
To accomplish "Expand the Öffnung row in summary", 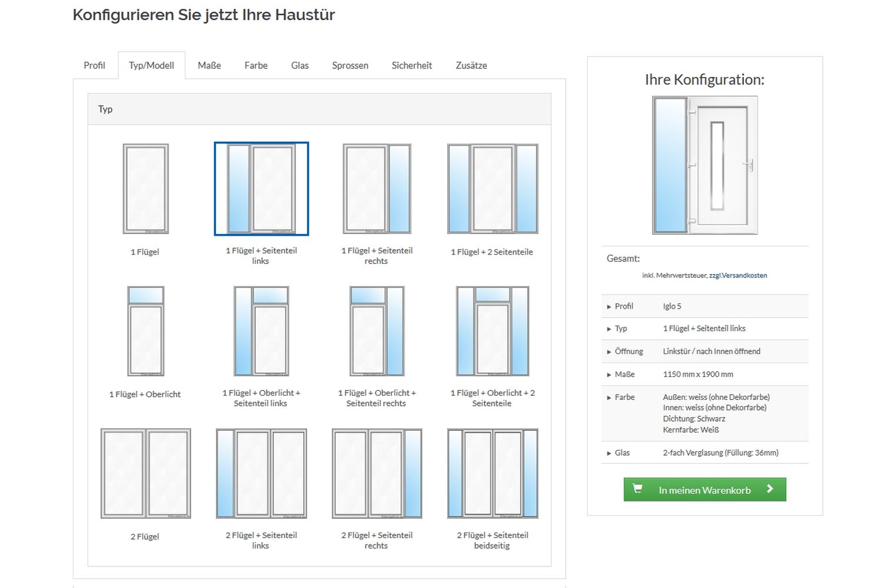I will 628,352.
